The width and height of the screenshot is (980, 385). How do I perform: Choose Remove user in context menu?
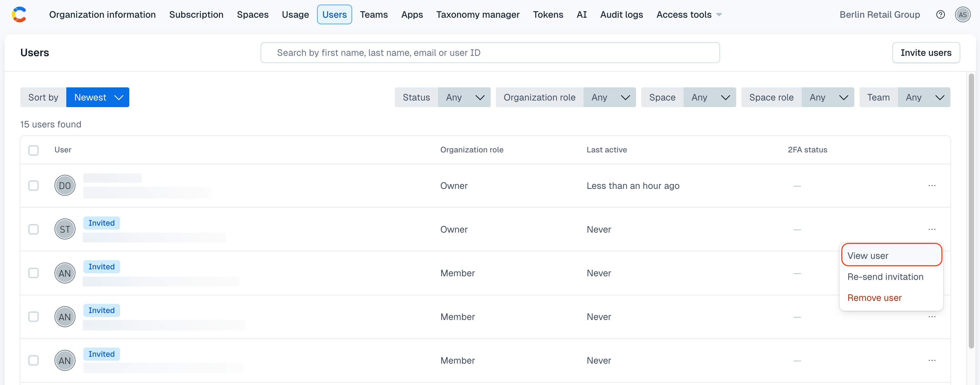pyautogui.click(x=891, y=298)
